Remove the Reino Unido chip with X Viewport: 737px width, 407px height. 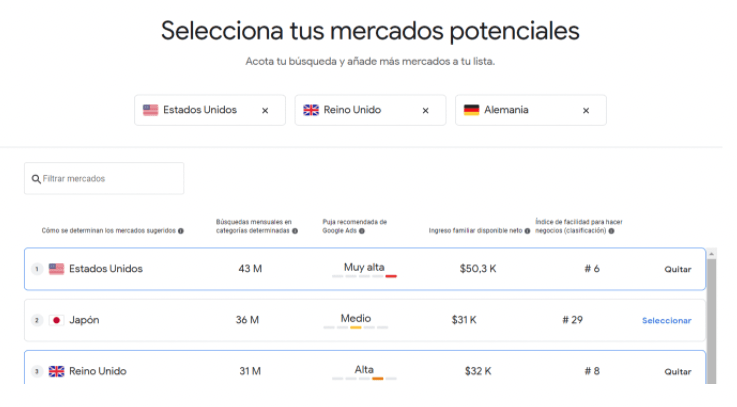[x=425, y=110]
